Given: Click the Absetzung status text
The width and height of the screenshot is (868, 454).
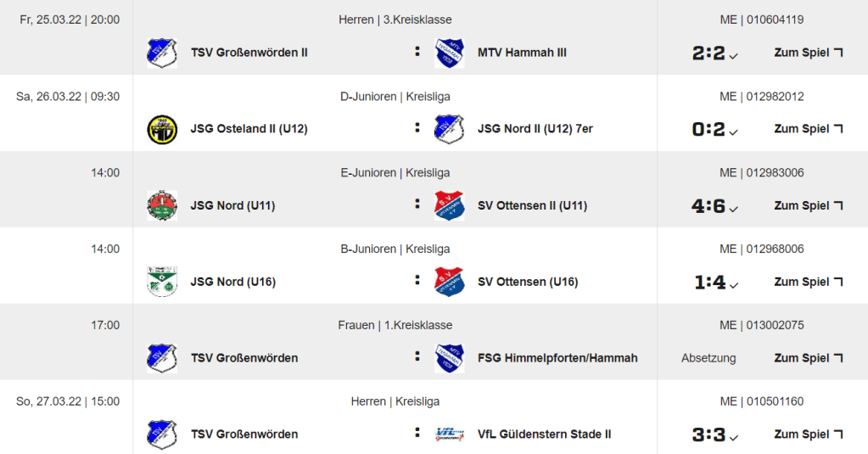Looking at the screenshot, I should click(708, 358).
